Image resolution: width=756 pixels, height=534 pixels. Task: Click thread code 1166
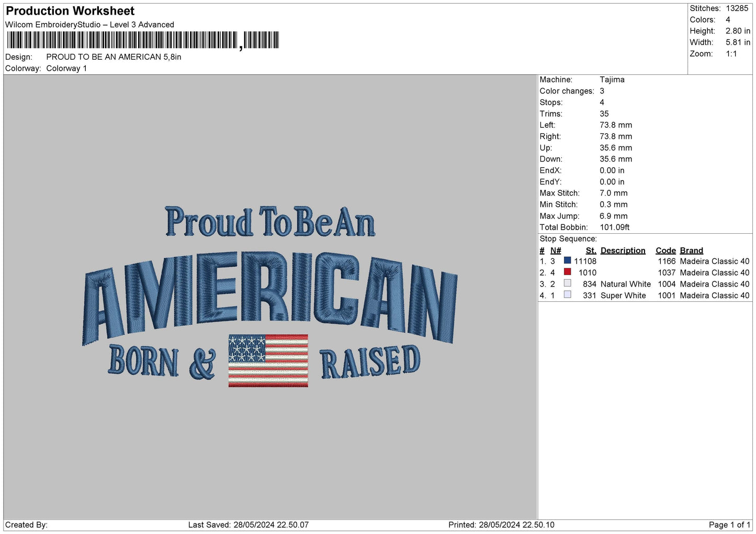click(667, 262)
